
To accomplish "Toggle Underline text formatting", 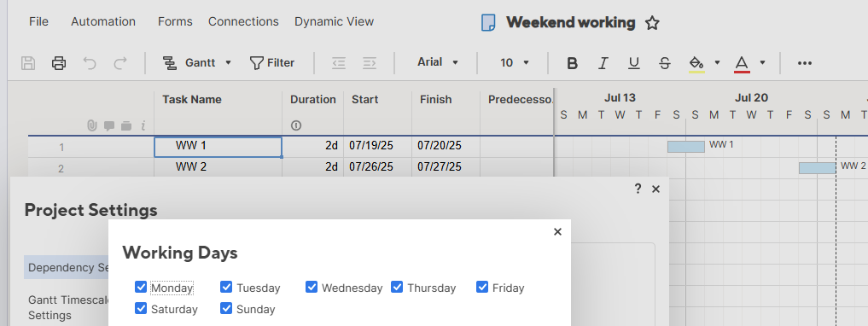I will click(x=634, y=63).
